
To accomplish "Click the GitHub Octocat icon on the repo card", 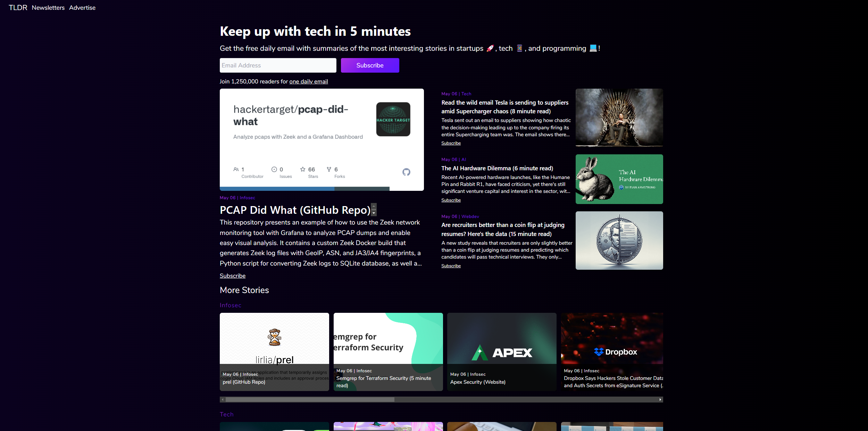I will tap(406, 172).
